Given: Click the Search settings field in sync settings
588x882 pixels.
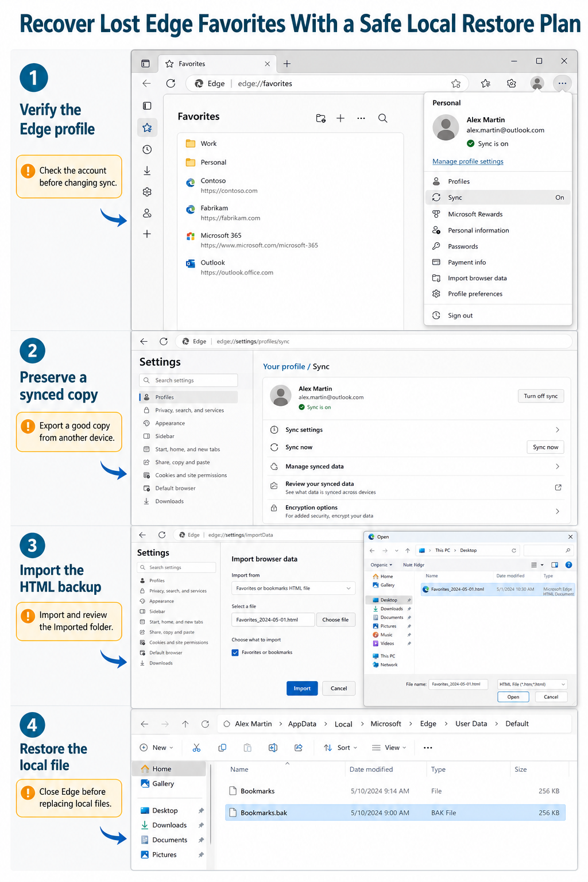Looking at the screenshot, I should [188, 380].
